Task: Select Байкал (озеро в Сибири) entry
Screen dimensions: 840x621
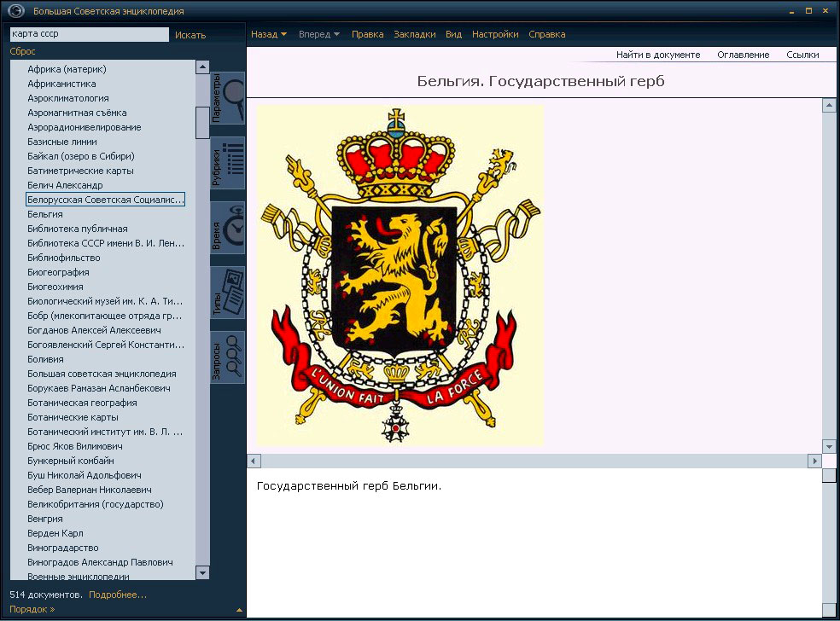Action: pos(81,156)
